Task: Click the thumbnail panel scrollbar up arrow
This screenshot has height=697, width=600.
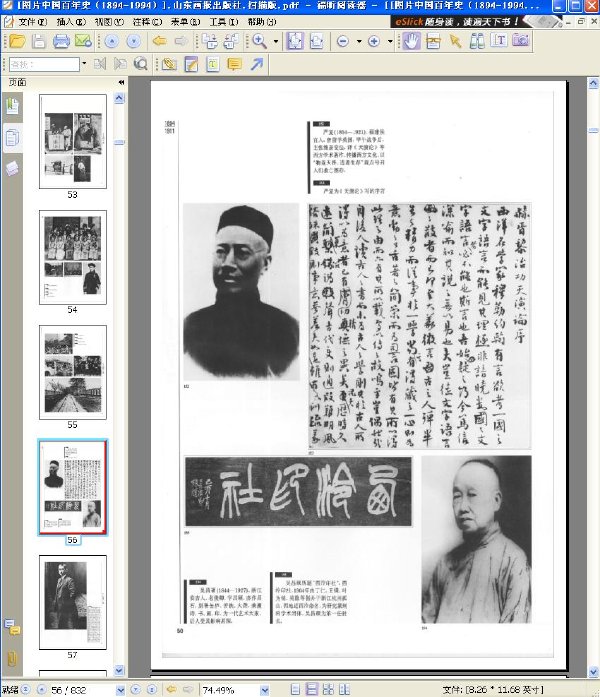Action: (x=119, y=98)
